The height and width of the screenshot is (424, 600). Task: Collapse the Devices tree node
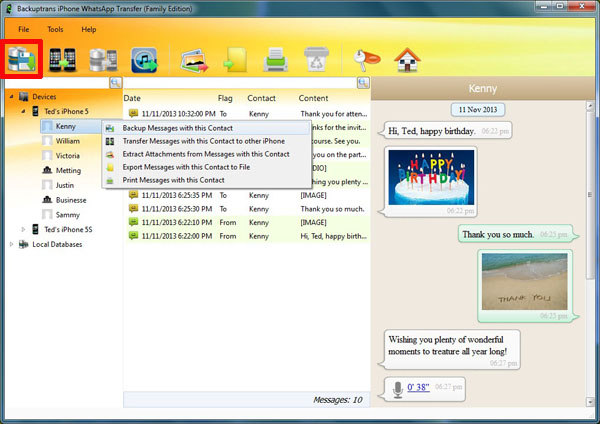click(x=11, y=96)
